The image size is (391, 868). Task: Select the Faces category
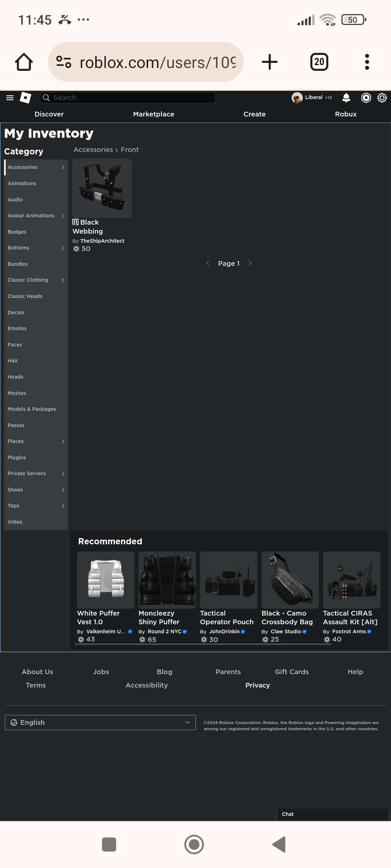click(x=36, y=345)
